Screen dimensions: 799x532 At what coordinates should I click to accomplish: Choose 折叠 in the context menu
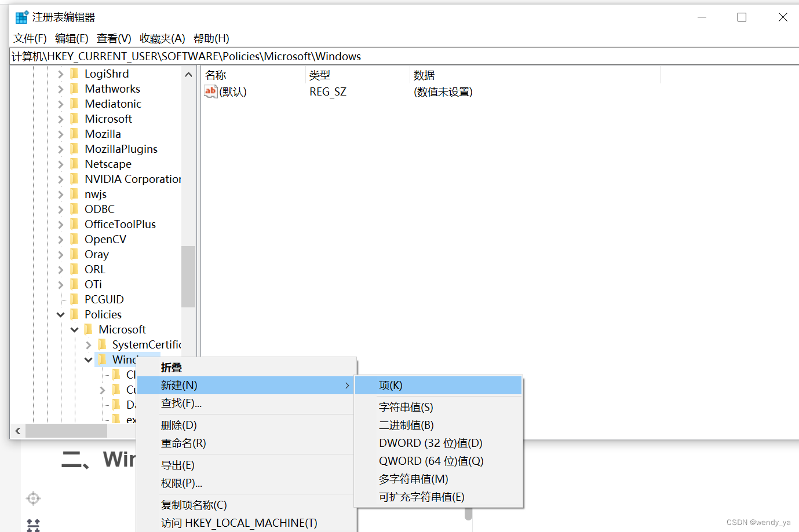click(246, 368)
